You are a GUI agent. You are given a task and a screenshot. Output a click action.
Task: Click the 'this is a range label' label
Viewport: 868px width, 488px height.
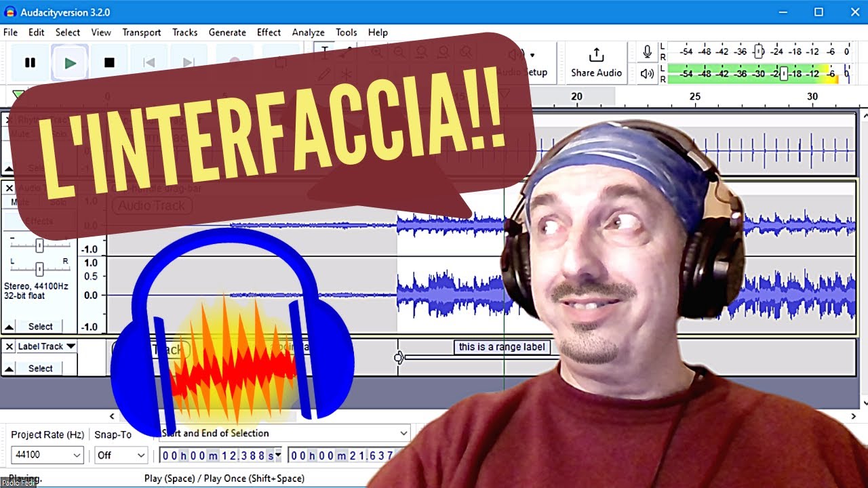pos(502,347)
